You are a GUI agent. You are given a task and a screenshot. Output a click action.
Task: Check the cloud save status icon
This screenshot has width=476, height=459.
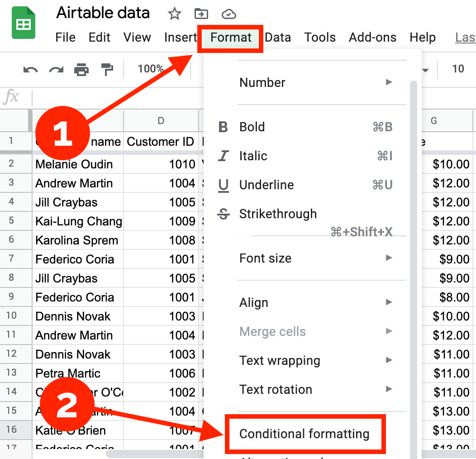pyautogui.click(x=229, y=14)
